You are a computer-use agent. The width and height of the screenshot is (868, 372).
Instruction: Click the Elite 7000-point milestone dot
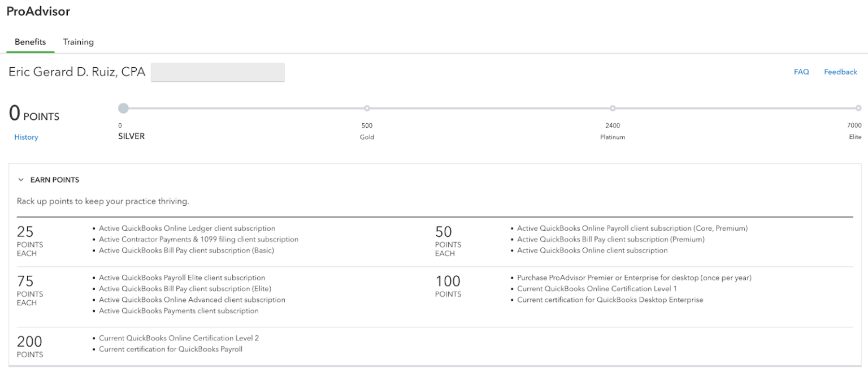860,107
